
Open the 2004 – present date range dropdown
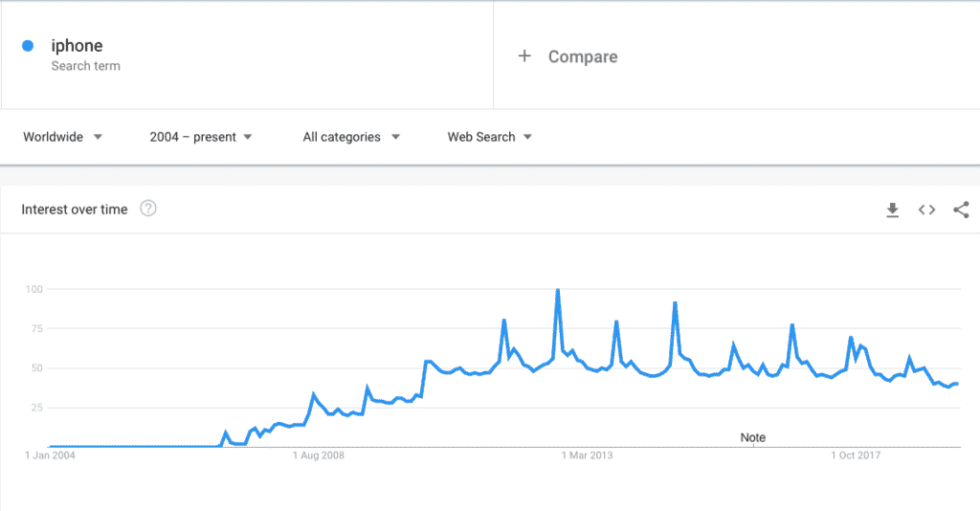(201, 137)
